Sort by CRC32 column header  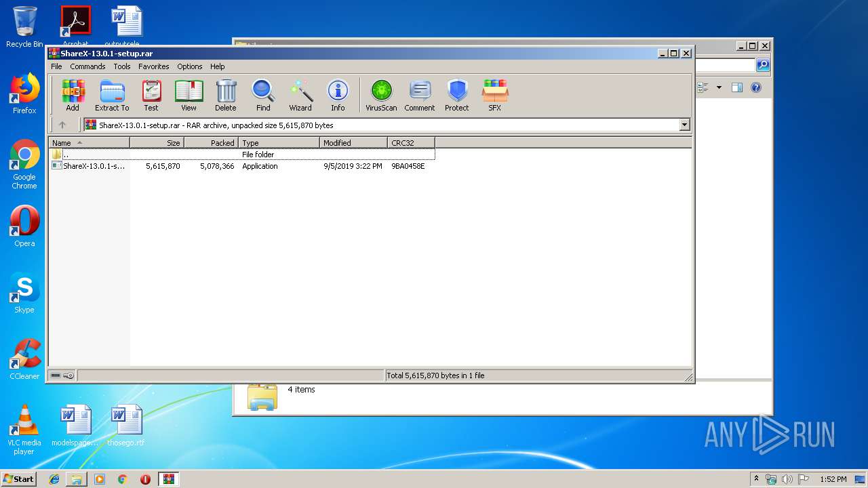point(411,143)
